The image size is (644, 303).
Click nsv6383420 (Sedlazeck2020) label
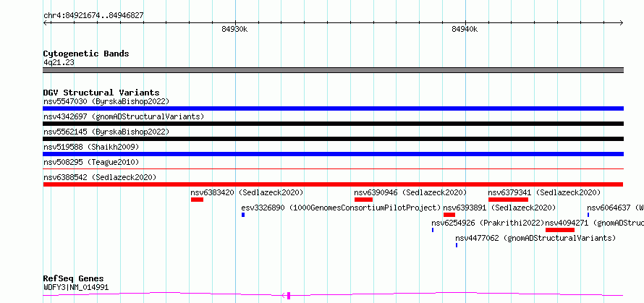point(247,192)
